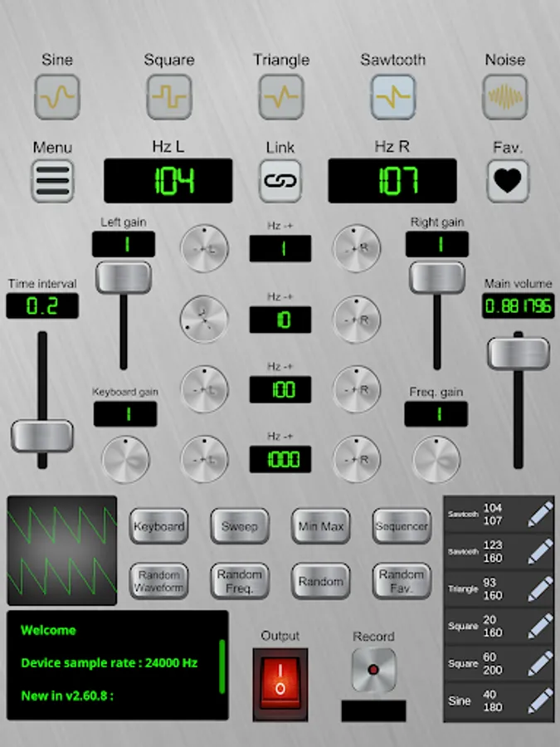This screenshot has width=560, height=747.
Task: Click the Hz -+ display showing 10
Action: tap(280, 320)
